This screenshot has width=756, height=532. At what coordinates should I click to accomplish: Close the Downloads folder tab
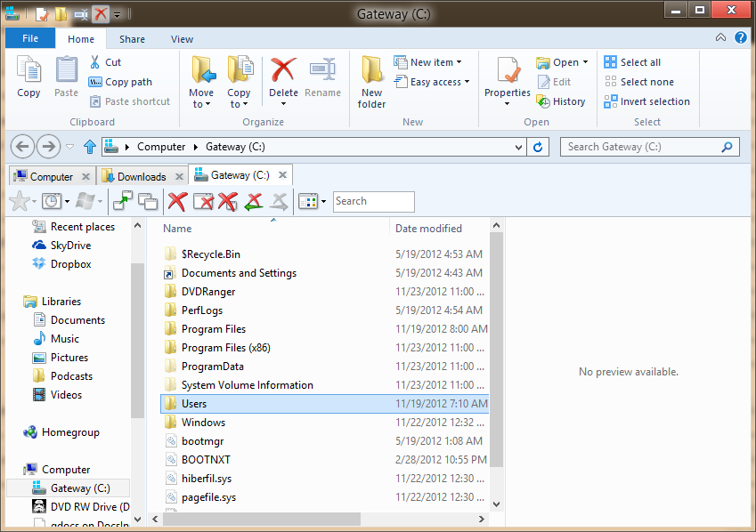179,177
